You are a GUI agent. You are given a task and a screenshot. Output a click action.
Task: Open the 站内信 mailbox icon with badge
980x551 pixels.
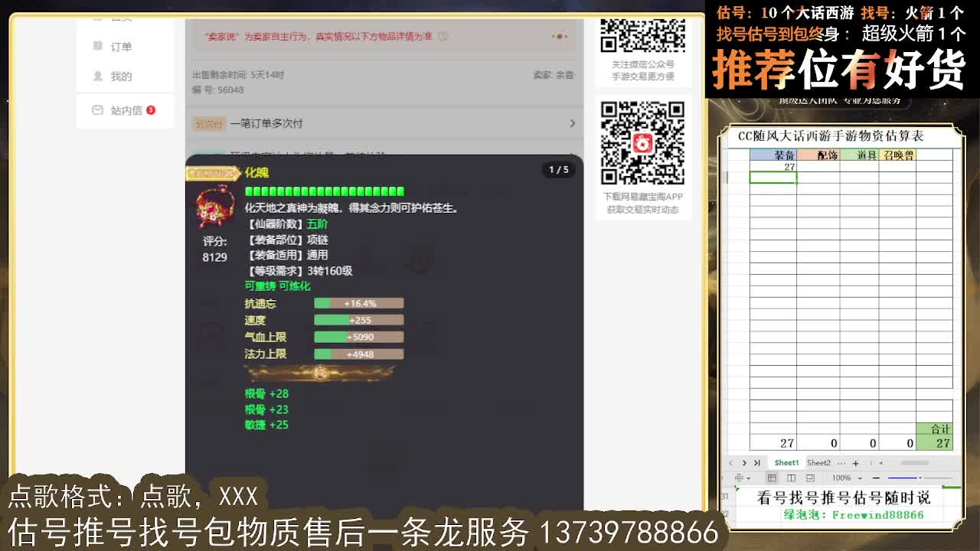point(98,109)
